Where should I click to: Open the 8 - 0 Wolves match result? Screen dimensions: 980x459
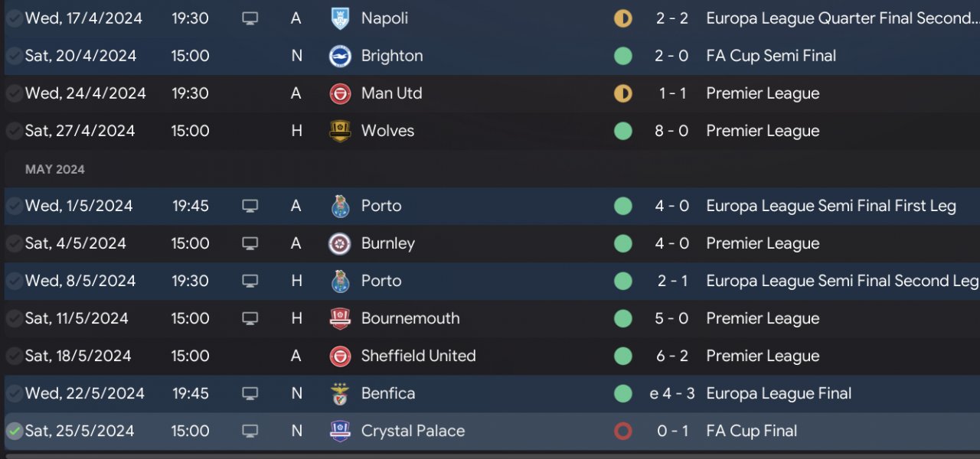pos(671,131)
